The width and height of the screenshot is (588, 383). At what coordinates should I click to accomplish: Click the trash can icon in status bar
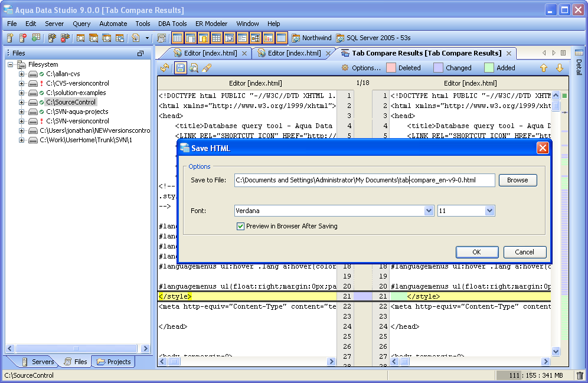pyautogui.click(x=580, y=375)
